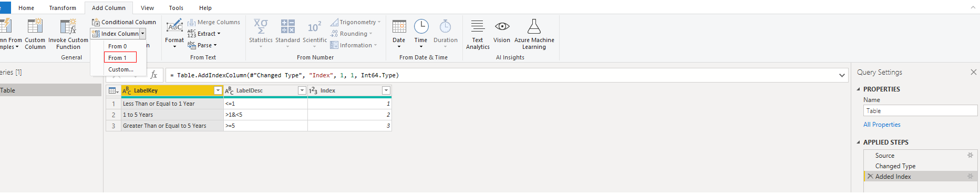Screen dimensions: 980x194
Task: Select the Changed Type step
Action: click(x=895, y=166)
